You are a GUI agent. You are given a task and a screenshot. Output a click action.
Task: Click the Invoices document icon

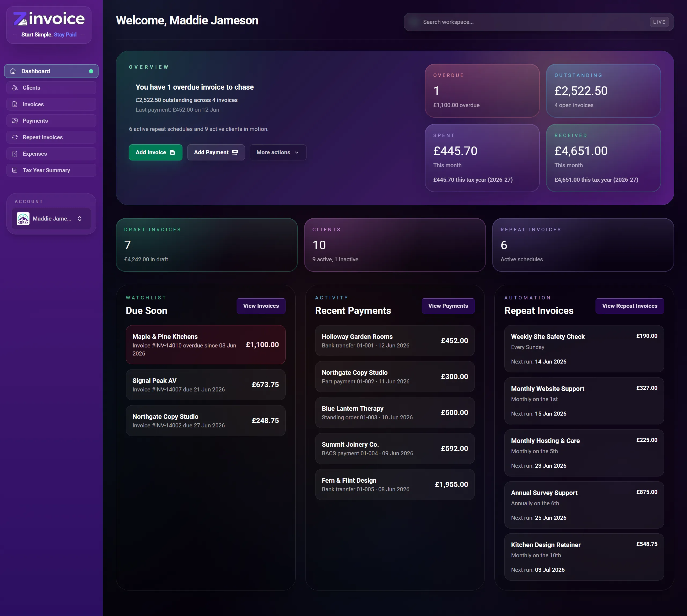pyautogui.click(x=15, y=104)
